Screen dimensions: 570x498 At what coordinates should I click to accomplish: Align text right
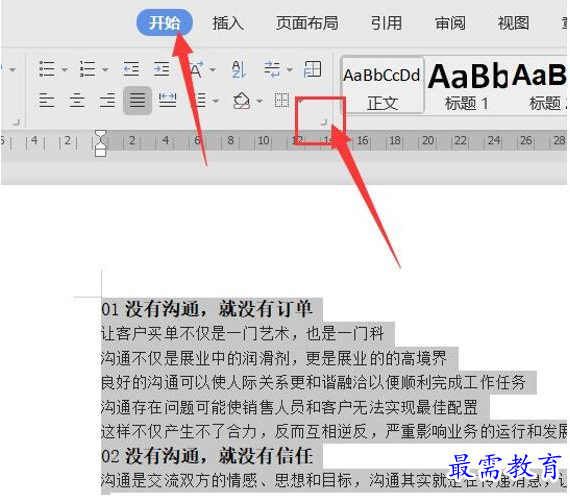click(x=107, y=100)
